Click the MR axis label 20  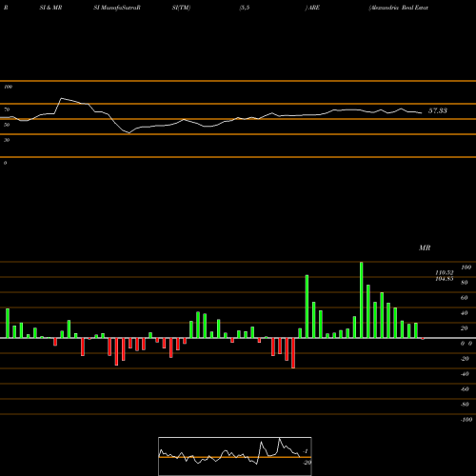point(465,328)
